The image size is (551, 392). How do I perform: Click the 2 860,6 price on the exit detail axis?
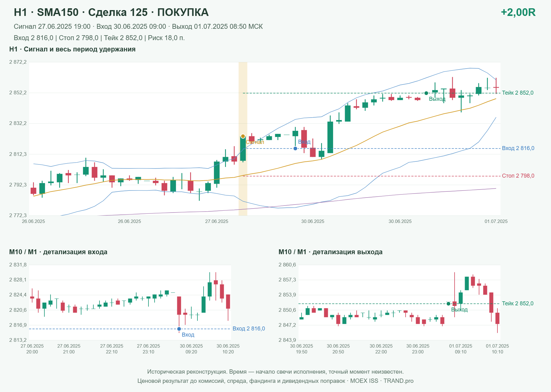287,265
